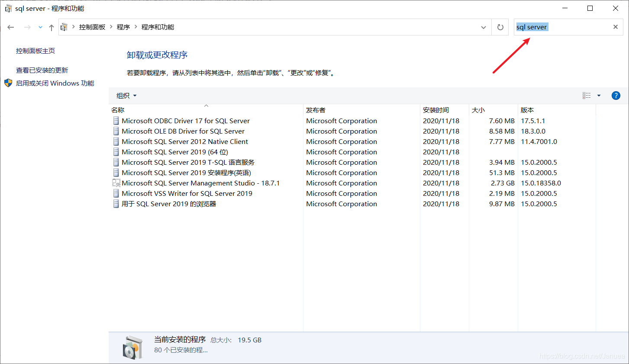Click shield icon beside Windows 功能
629x364 pixels.
[x=8, y=83]
